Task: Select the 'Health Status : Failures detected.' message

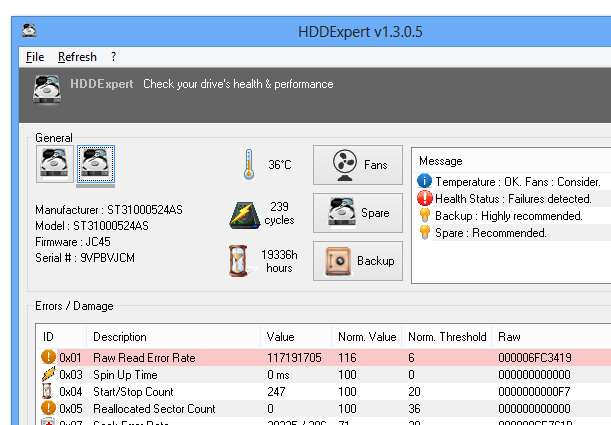Action: (x=513, y=199)
